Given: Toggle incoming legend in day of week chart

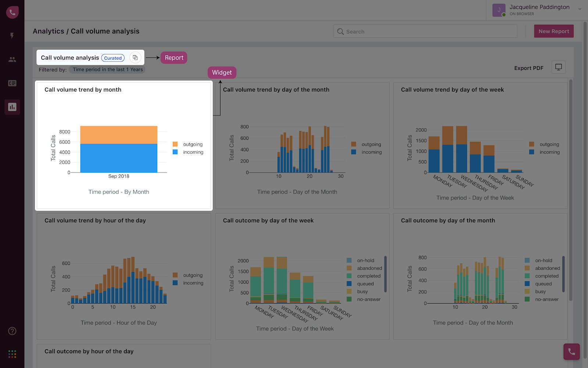Looking at the screenshot, I should [545, 152].
